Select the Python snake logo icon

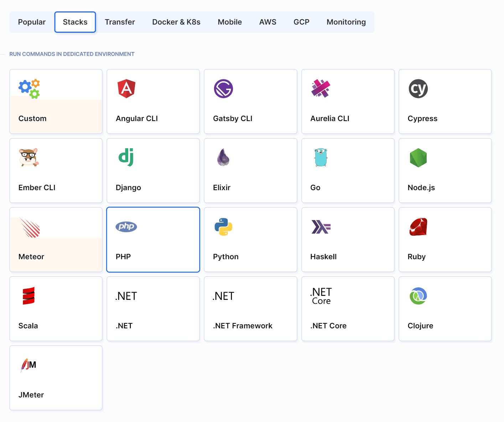223,227
